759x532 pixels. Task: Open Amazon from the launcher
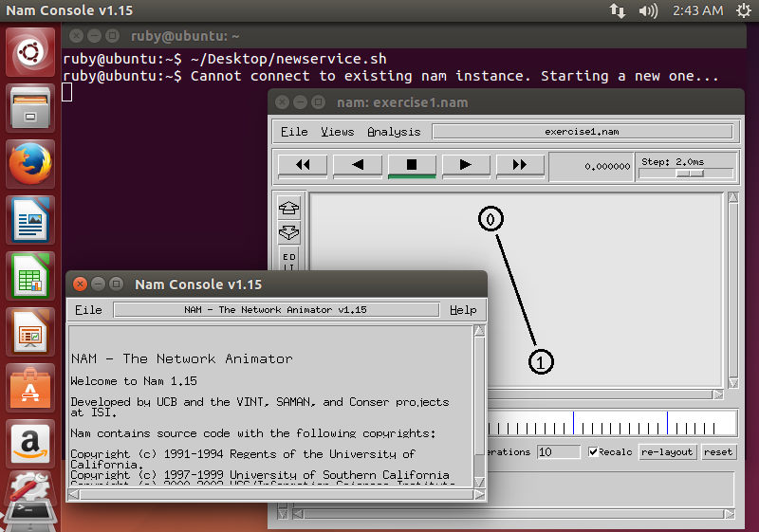(x=30, y=444)
